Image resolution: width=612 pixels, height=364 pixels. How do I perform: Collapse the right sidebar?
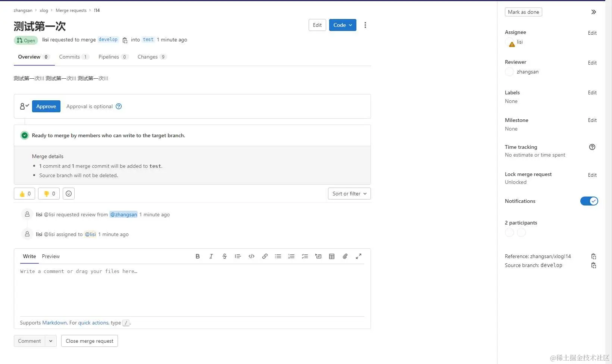594,12
